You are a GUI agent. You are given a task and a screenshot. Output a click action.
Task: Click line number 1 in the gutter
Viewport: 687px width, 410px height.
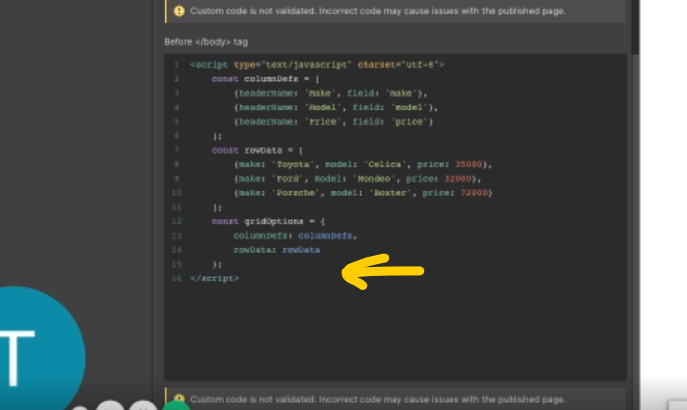pyautogui.click(x=176, y=65)
